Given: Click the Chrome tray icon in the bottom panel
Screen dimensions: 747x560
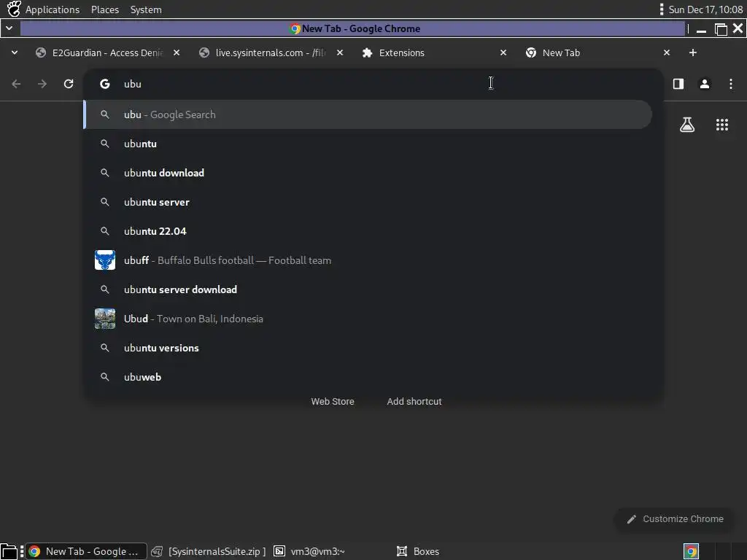Looking at the screenshot, I should tap(691, 551).
